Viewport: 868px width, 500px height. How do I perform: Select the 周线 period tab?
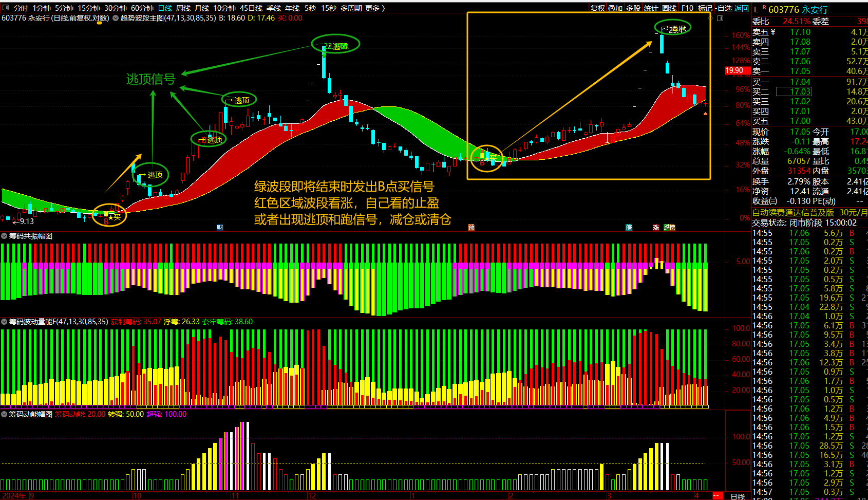coord(183,8)
